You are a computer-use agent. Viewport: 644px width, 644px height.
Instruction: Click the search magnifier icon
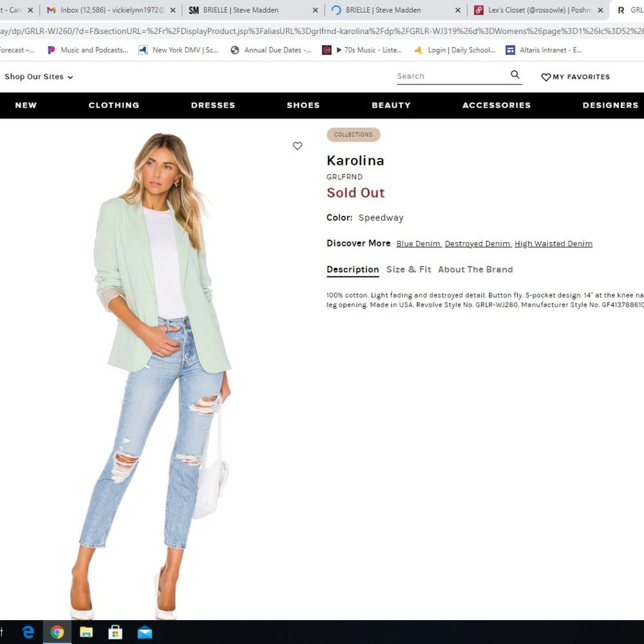click(x=515, y=75)
